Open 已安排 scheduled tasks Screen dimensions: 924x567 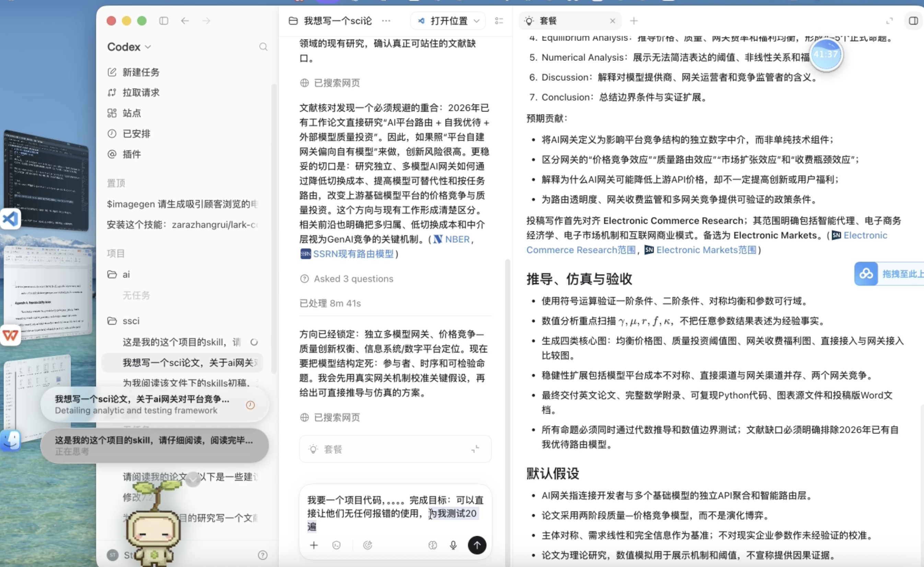129,134
